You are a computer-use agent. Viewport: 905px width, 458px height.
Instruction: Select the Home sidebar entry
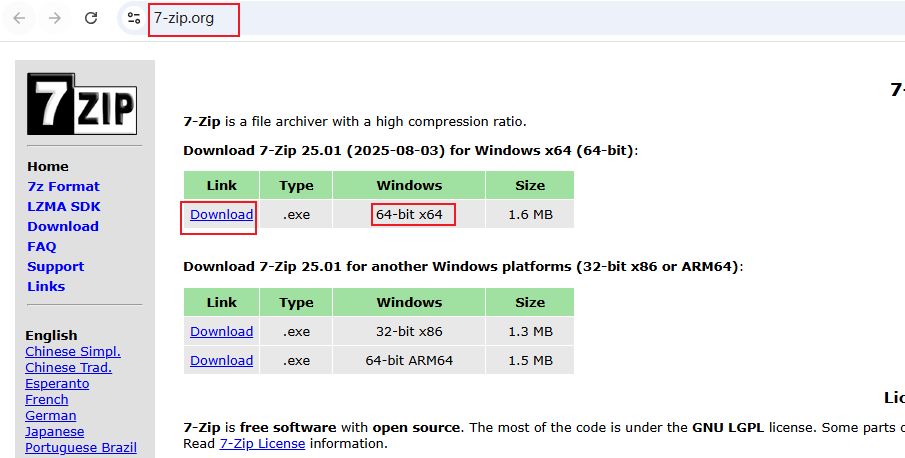coord(47,166)
